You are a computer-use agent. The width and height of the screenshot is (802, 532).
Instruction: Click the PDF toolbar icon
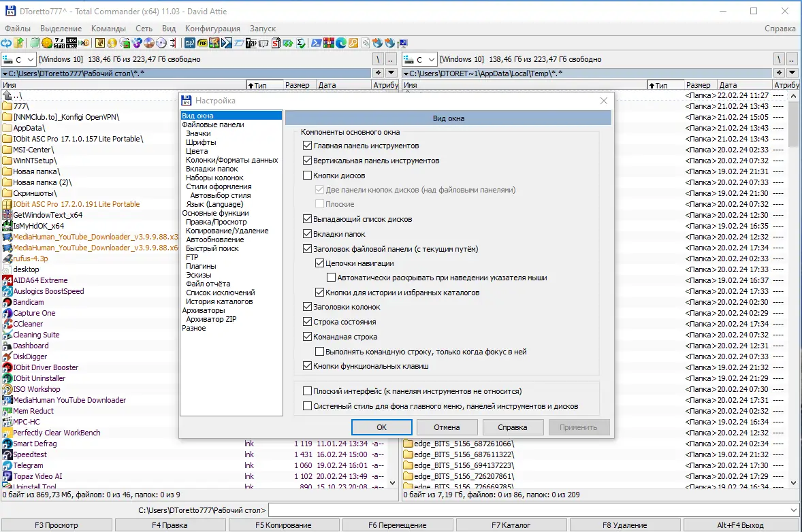tap(202, 43)
